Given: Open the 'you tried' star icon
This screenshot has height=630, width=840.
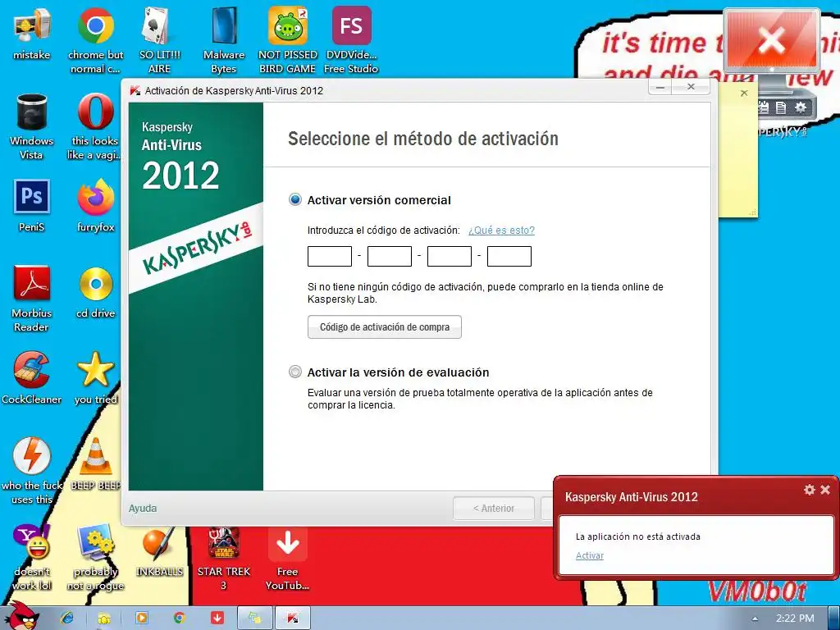Looking at the screenshot, I should click(x=95, y=377).
